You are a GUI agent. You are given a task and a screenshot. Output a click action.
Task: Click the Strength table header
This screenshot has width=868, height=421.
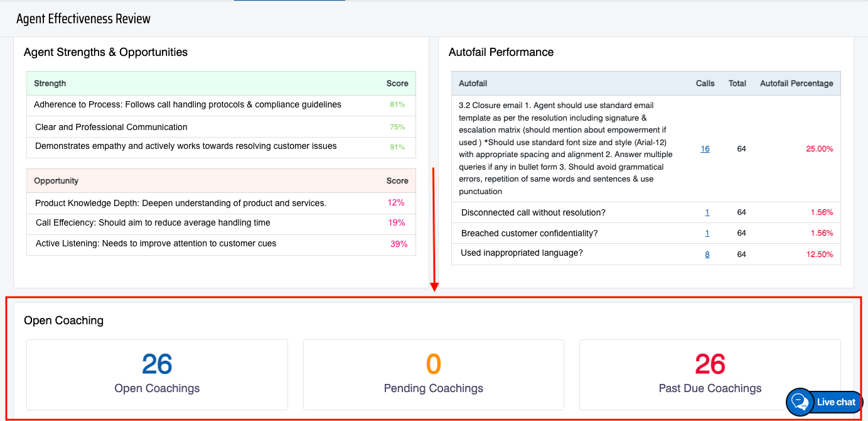pyautogui.click(x=50, y=84)
